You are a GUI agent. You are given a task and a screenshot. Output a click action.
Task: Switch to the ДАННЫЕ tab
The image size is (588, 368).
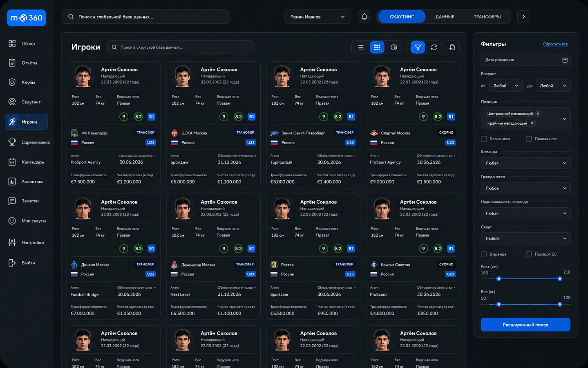[x=445, y=17]
